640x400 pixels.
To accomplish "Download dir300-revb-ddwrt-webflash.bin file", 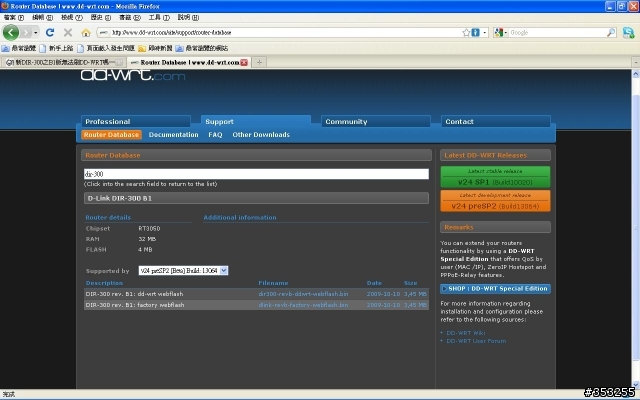I will point(303,294).
